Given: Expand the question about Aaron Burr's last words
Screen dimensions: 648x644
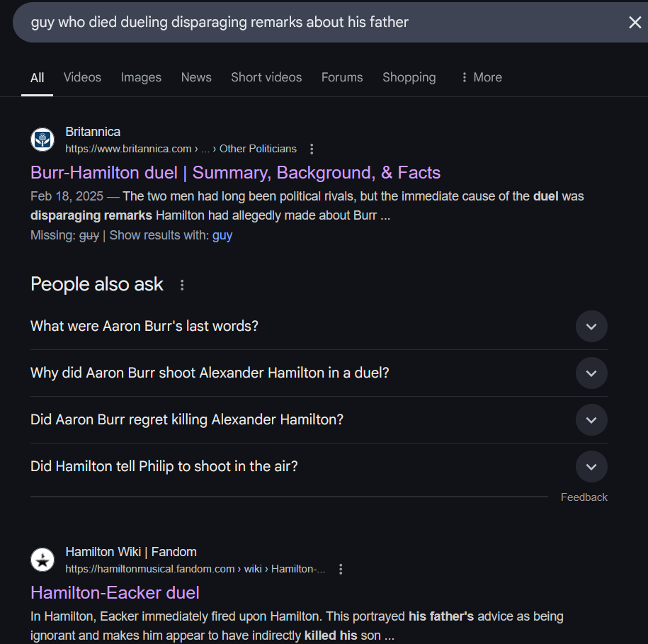Looking at the screenshot, I should (x=591, y=327).
